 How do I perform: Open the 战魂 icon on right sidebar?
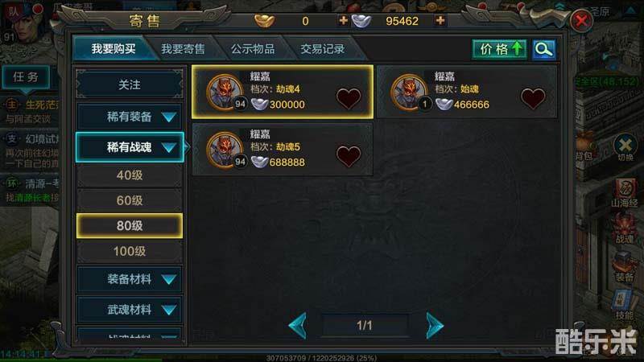tap(625, 229)
